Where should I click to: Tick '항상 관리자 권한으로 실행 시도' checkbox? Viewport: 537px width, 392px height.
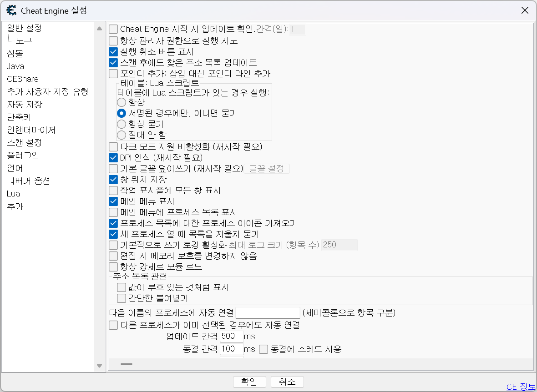pyautogui.click(x=113, y=41)
